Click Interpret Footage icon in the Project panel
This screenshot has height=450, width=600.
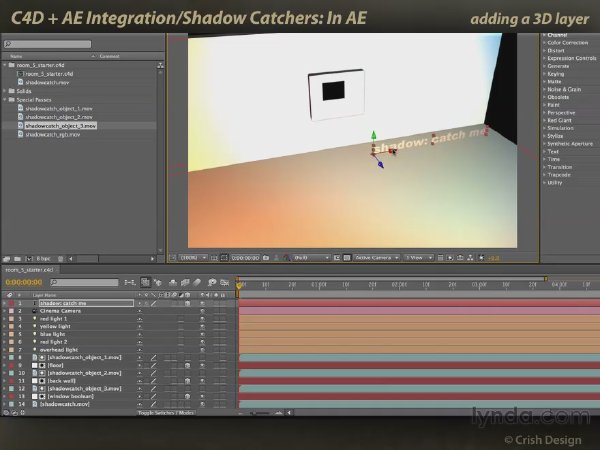(x=7, y=259)
